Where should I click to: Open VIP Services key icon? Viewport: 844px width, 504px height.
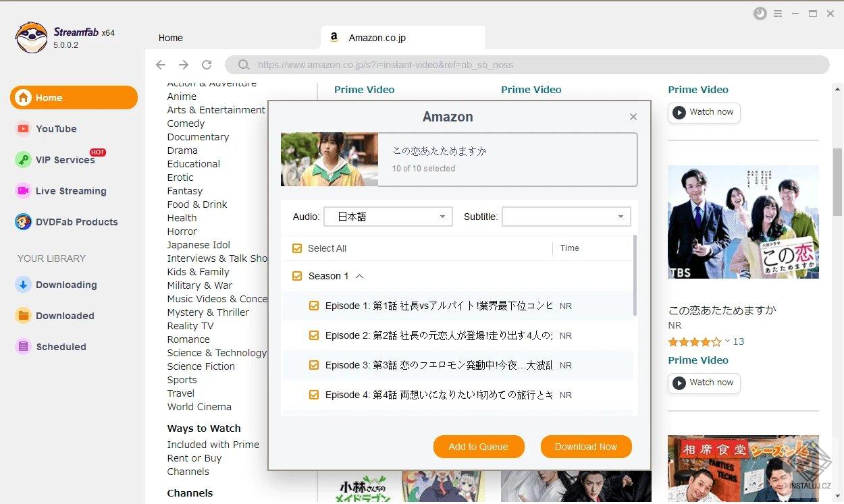point(24,160)
